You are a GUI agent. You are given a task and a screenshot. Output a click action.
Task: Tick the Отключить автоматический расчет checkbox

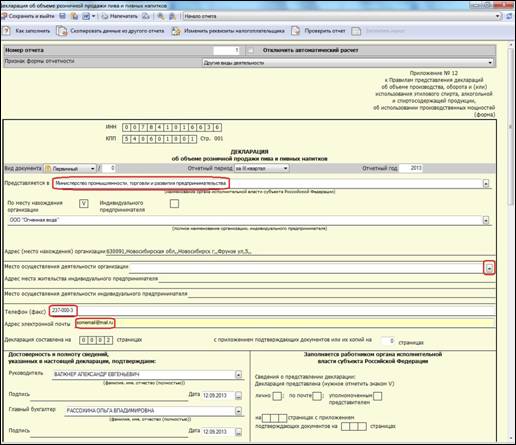[x=250, y=50]
